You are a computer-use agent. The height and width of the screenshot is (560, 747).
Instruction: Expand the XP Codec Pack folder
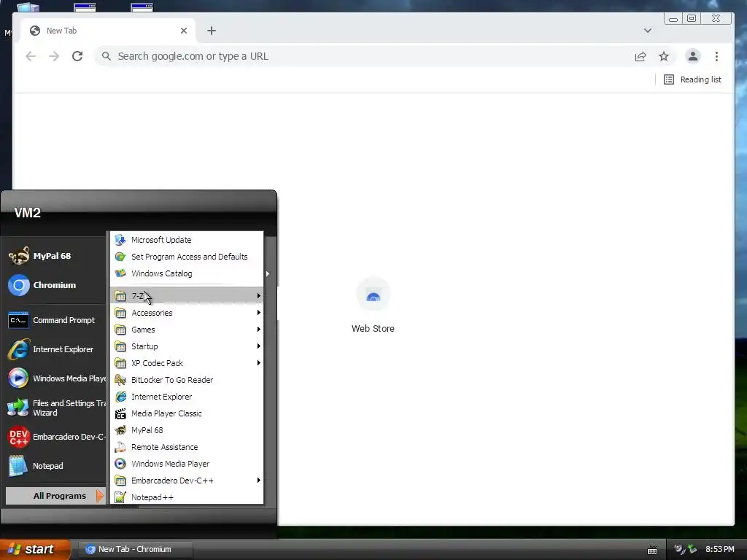point(187,363)
